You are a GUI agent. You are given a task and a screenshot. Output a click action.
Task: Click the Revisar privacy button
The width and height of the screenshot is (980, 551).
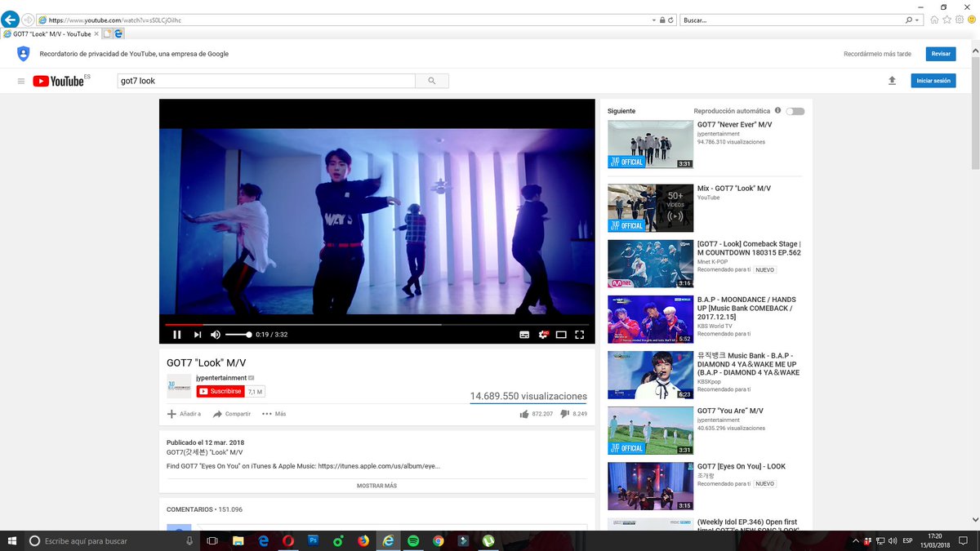(941, 54)
